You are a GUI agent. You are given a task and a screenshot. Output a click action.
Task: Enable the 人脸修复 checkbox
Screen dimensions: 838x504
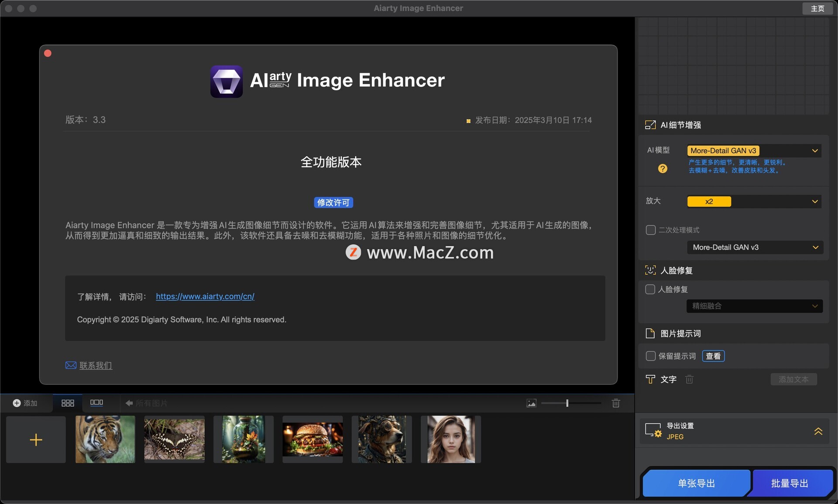point(650,289)
